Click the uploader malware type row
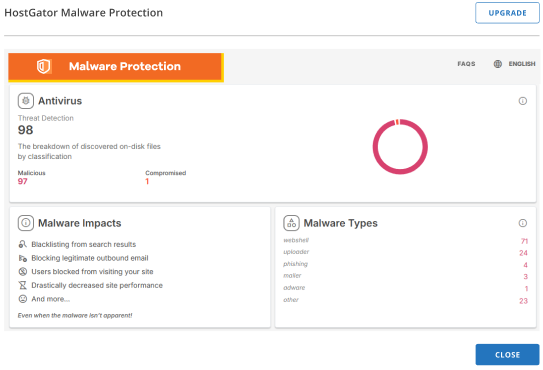Screen dimensions: 543x370 tap(406, 253)
